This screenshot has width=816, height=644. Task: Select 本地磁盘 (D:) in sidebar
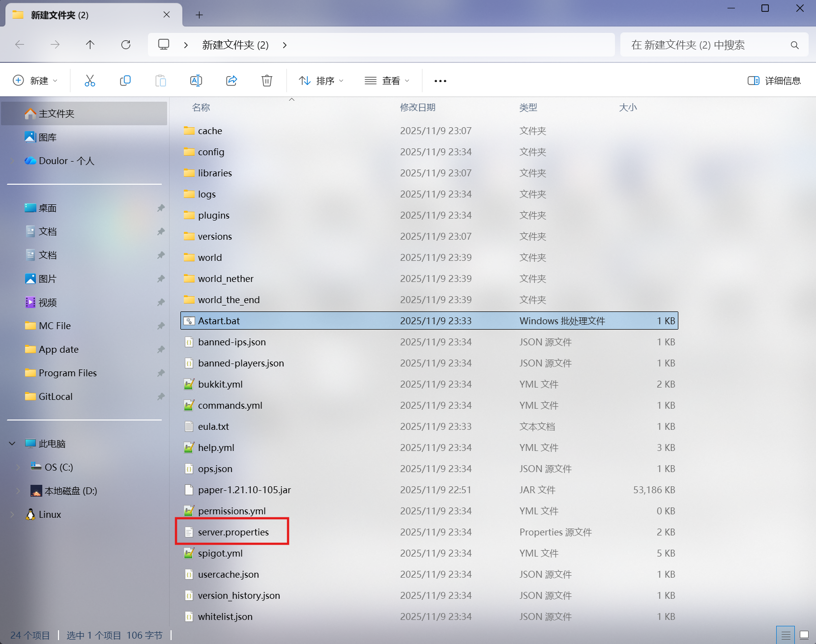(x=70, y=491)
